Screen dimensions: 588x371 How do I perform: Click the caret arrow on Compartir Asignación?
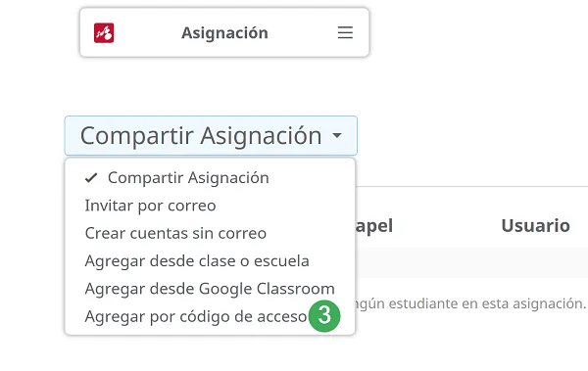(x=337, y=135)
